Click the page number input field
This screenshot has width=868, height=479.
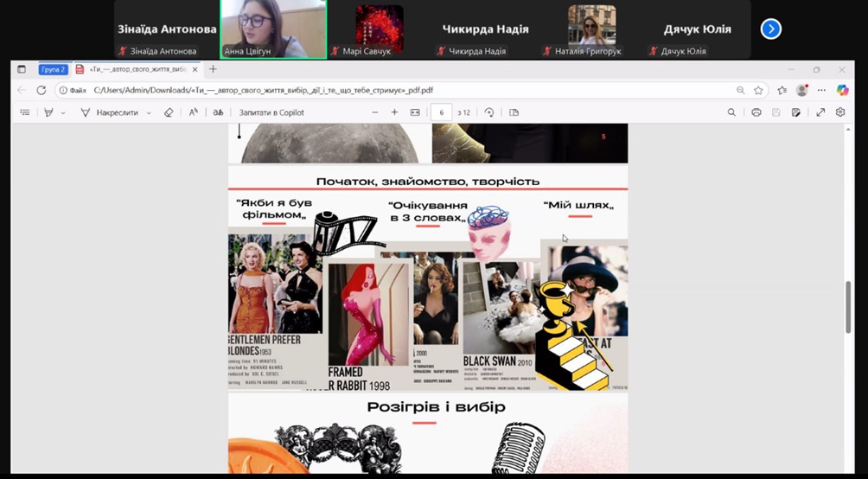442,112
